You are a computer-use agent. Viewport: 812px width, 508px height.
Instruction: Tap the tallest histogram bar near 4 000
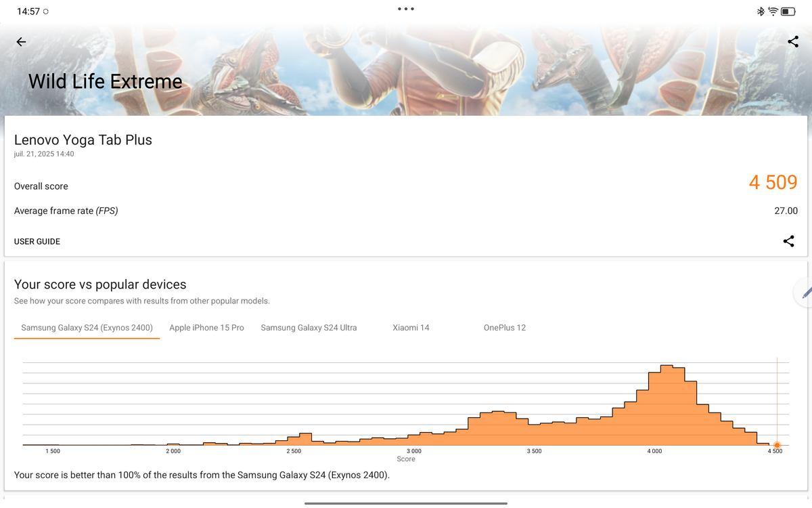(x=667, y=405)
